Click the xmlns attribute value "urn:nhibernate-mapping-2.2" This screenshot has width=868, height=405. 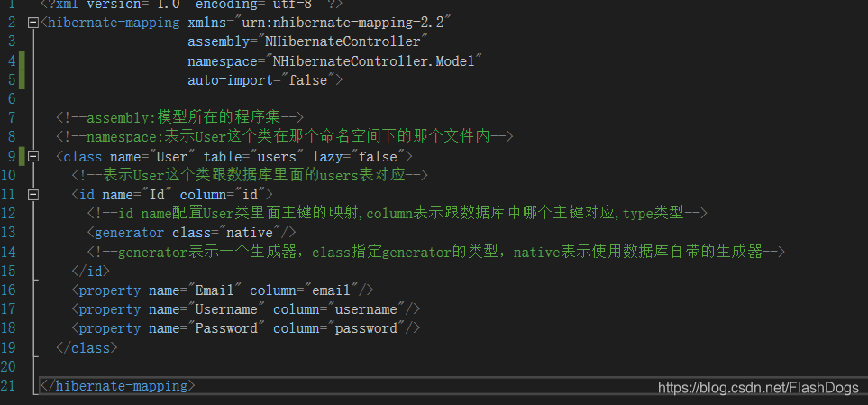343,23
